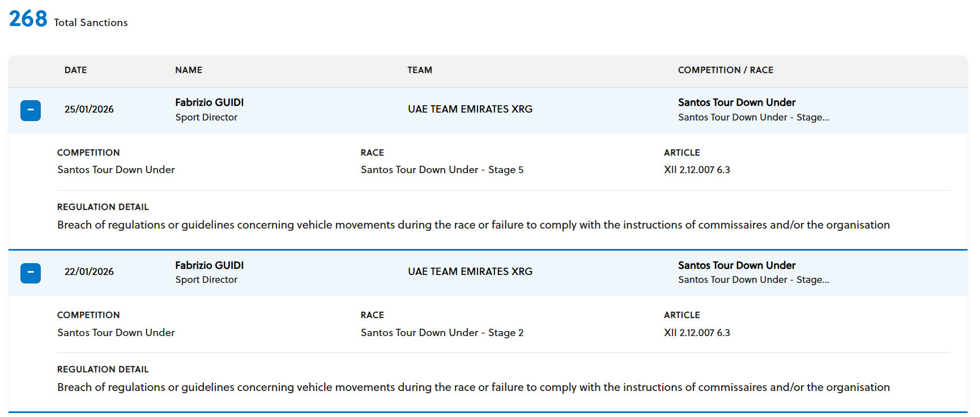This screenshot has height=417, width=980.
Task: Collapse the 25/01/2026 sanction row
Action: point(31,110)
